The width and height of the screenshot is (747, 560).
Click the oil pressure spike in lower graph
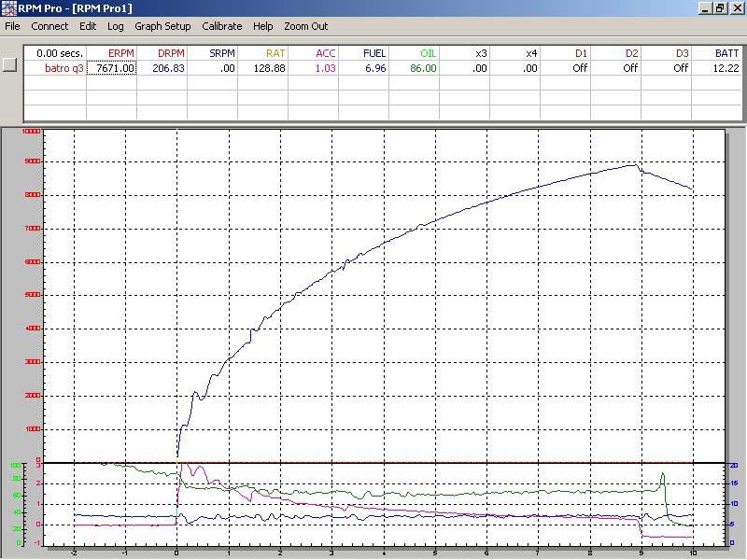[x=662, y=475]
